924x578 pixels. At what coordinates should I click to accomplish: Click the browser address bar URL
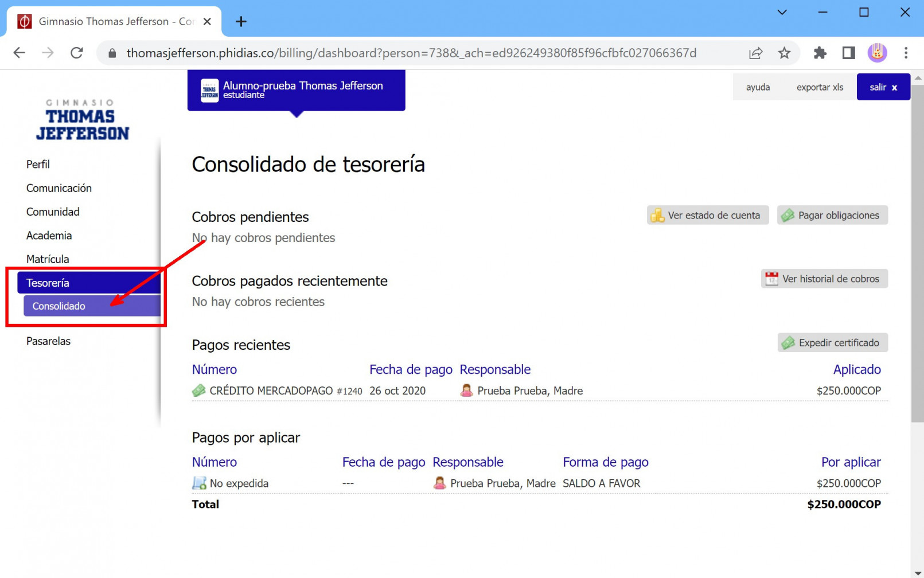411,53
